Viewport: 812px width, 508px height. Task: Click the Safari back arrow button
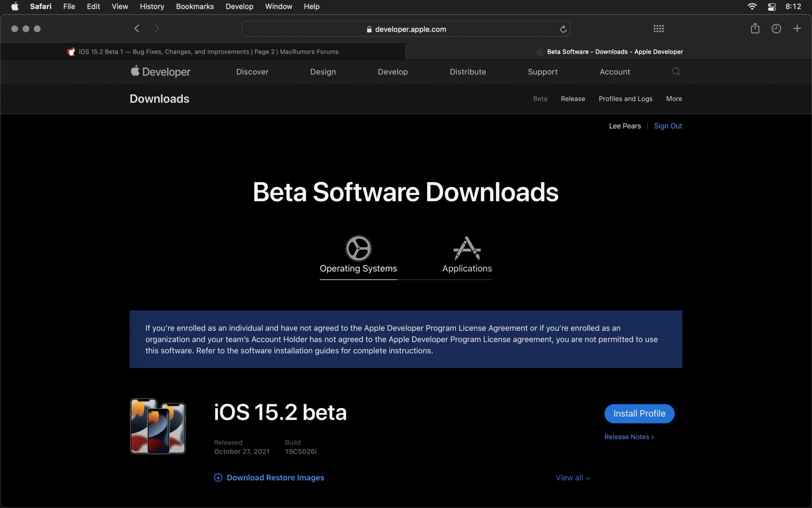coord(137,28)
